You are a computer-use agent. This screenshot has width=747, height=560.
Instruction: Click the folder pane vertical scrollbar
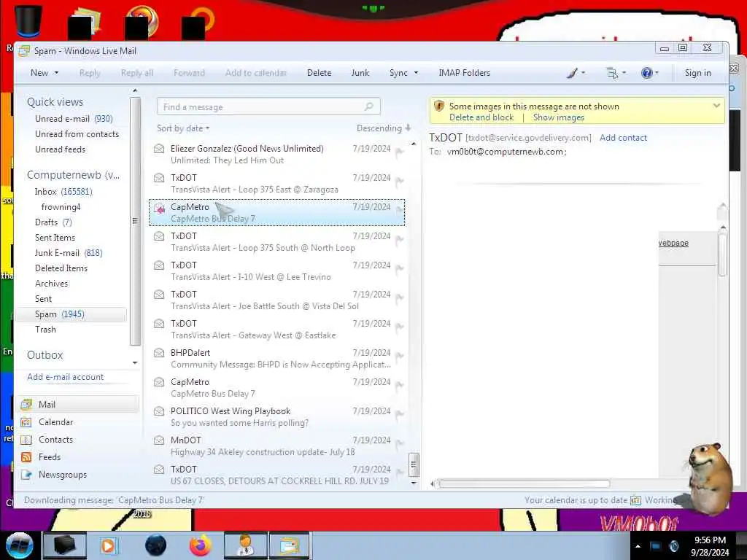click(x=135, y=221)
